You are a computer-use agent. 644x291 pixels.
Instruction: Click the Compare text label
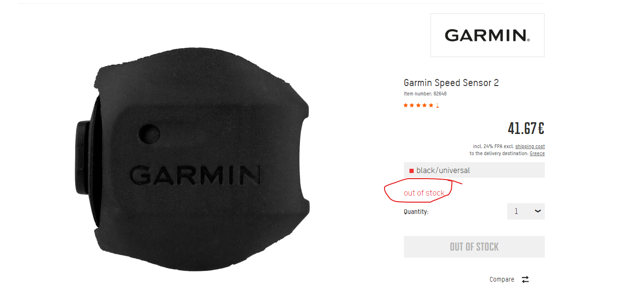[502, 279]
